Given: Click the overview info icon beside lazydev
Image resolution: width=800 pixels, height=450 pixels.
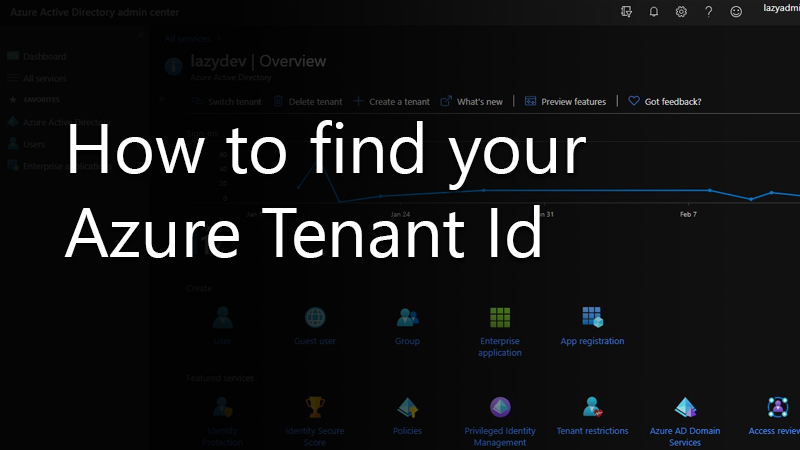Looking at the screenshot, I should 173,66.
